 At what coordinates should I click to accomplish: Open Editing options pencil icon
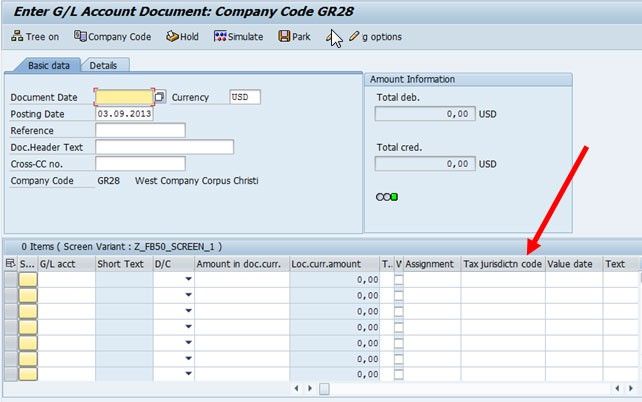pyautogui.click(x=354, y=36)
